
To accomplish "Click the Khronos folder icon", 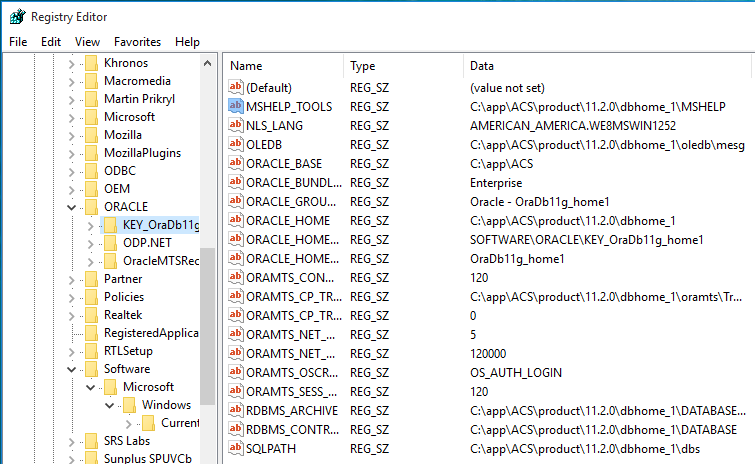I will pyautogui.click(x=91, y=63).
